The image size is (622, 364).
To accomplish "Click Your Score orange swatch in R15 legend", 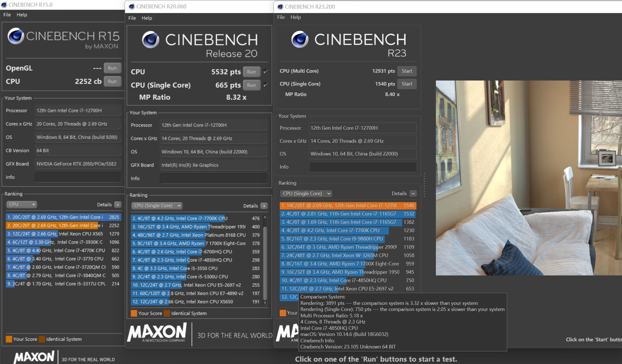I will tap(9, 339).
